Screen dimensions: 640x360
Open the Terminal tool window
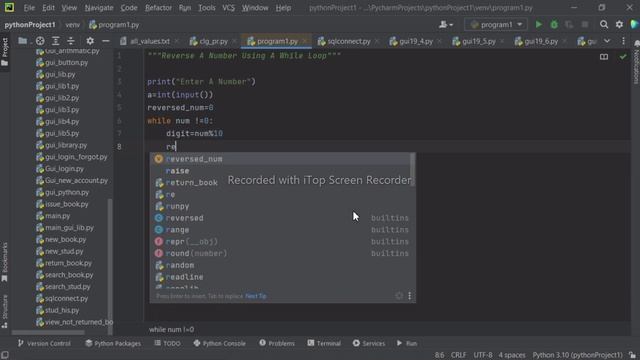(324, 343)
